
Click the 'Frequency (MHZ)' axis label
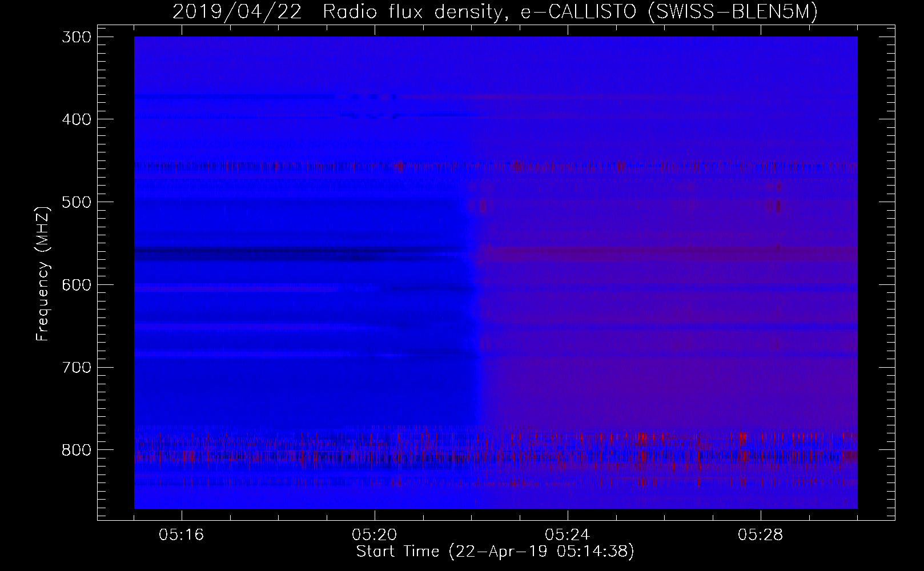pos(43,274)
